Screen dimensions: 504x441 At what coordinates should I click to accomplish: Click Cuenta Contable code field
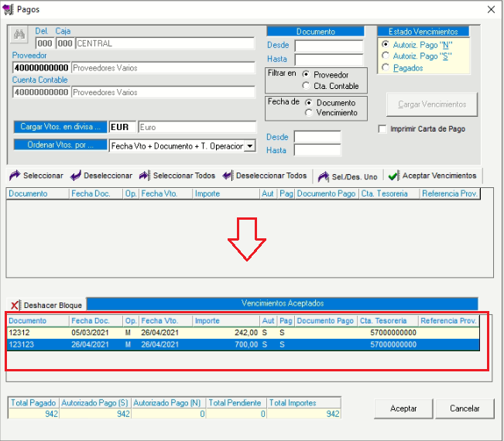coord(41,92)
